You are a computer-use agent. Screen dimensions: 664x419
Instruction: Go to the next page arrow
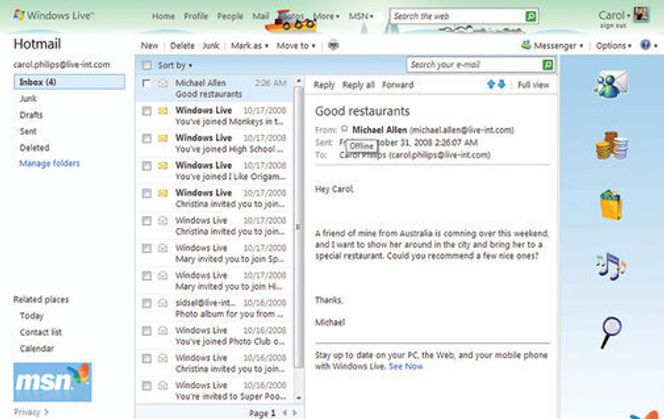(295, 413)
